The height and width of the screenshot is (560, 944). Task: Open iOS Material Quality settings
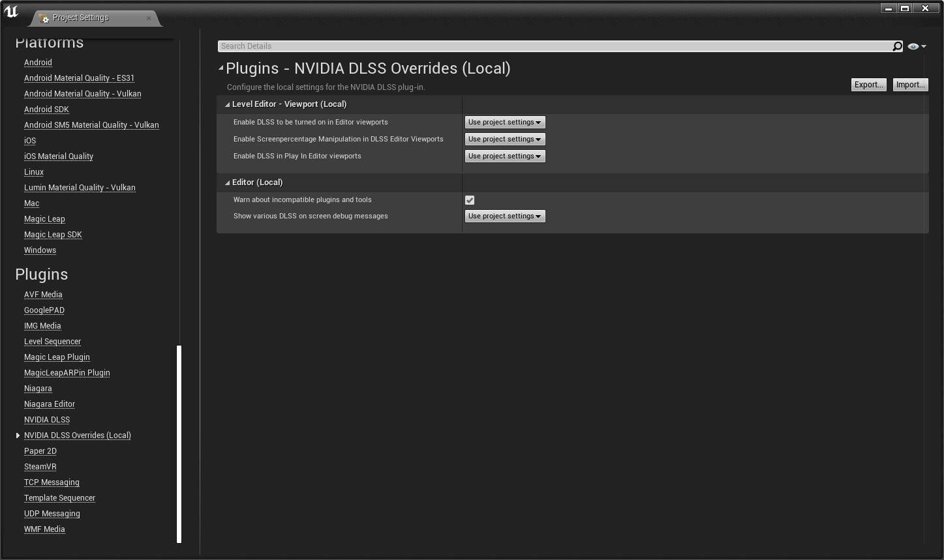coord(59,156)
